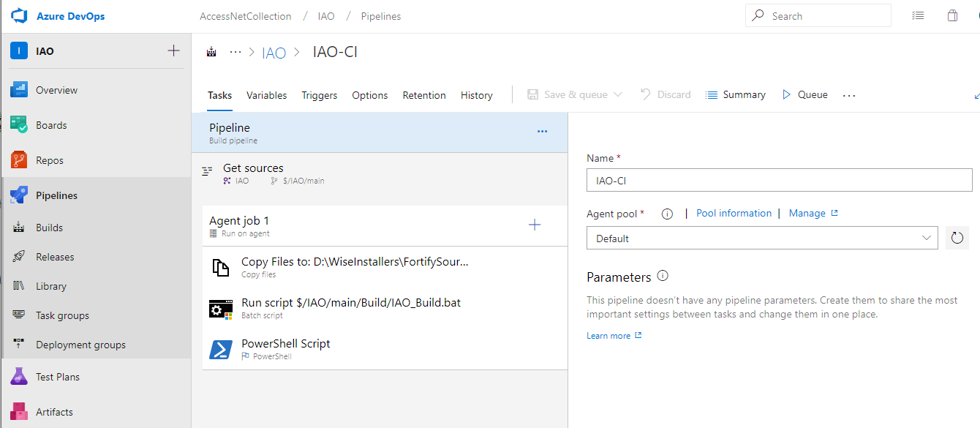The image size is (980, 428).
Task: Click IAO in the top breadcrumb
Action: click(x=326, y=16)
